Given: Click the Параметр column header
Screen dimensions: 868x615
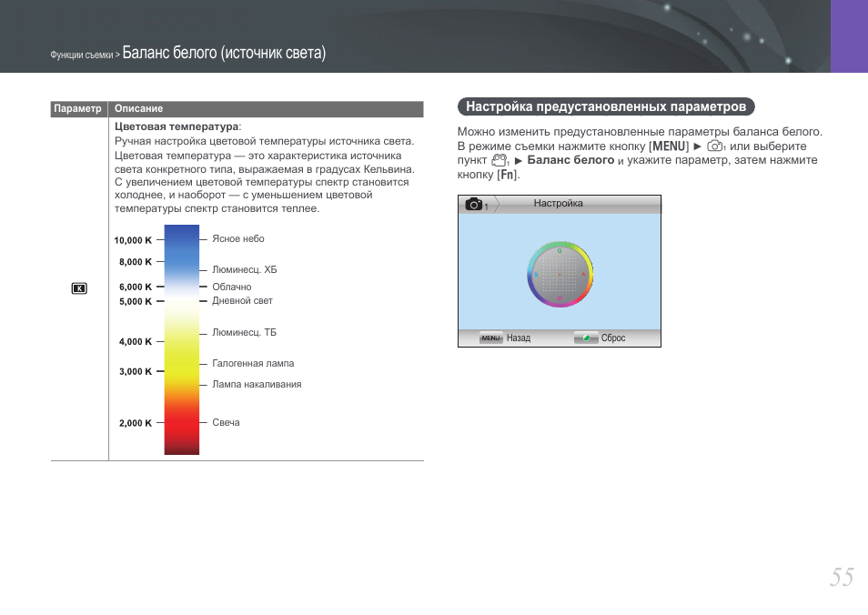Looking at the screenshot, I should coord(78,109).
